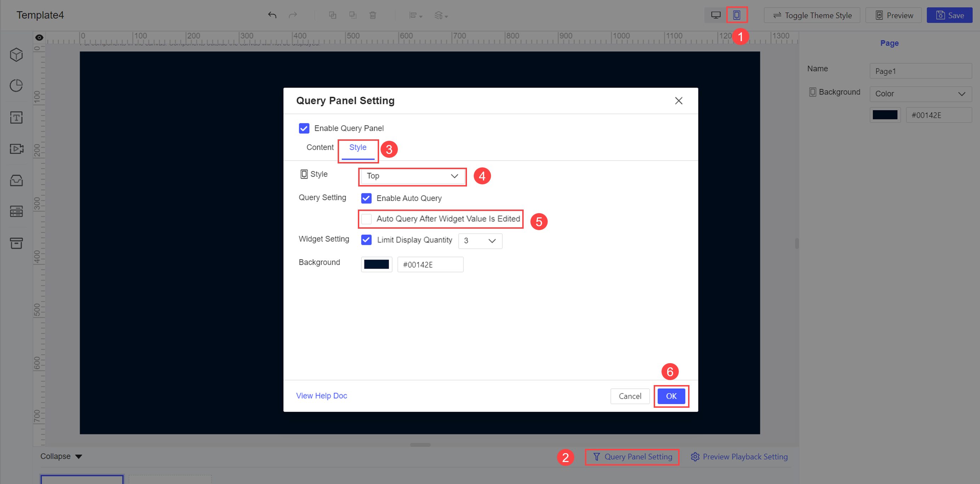Select the Style tab
The image size is (980, 484).
point(357,148)
